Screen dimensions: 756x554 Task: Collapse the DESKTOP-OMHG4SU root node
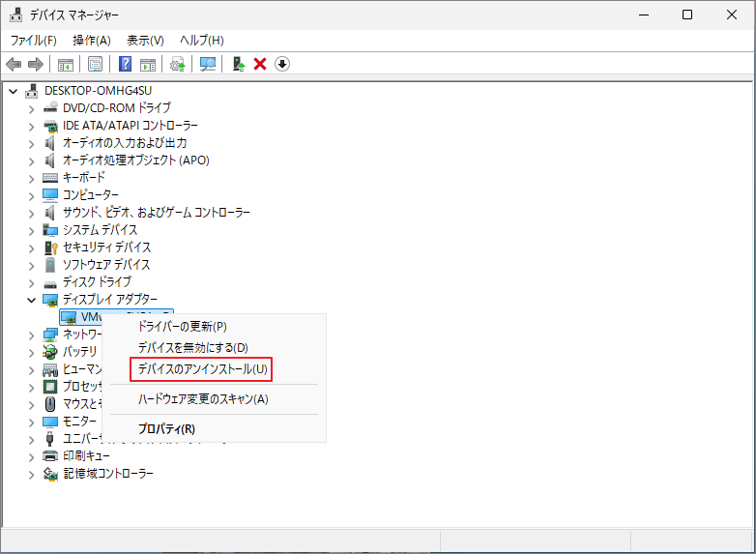tap(13, 91)
